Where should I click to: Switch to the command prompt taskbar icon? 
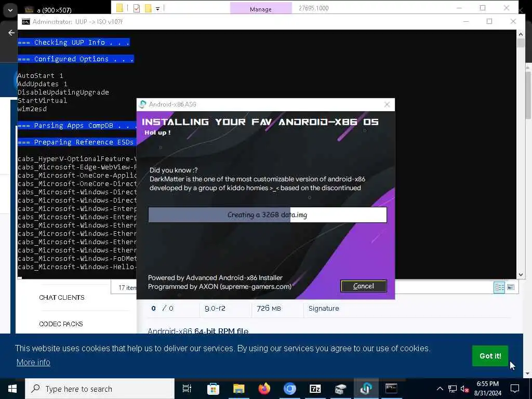[x=391, y=389]
